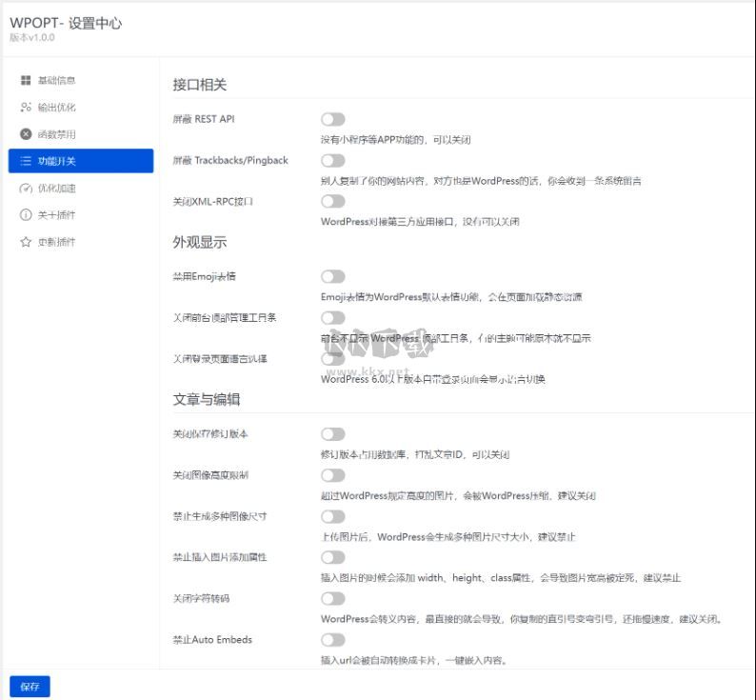Click the blue 保存 button
The height and width of the screenshot is (700, 756).
tap(30, 686)
